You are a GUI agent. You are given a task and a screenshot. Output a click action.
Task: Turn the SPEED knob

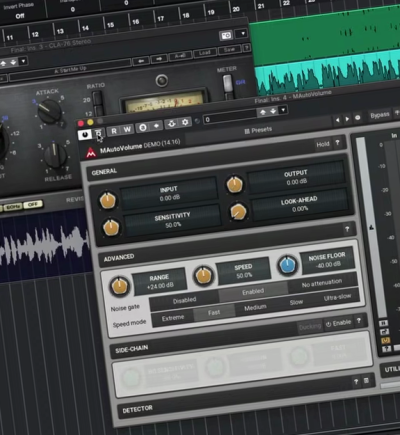(x=203, y=276)
